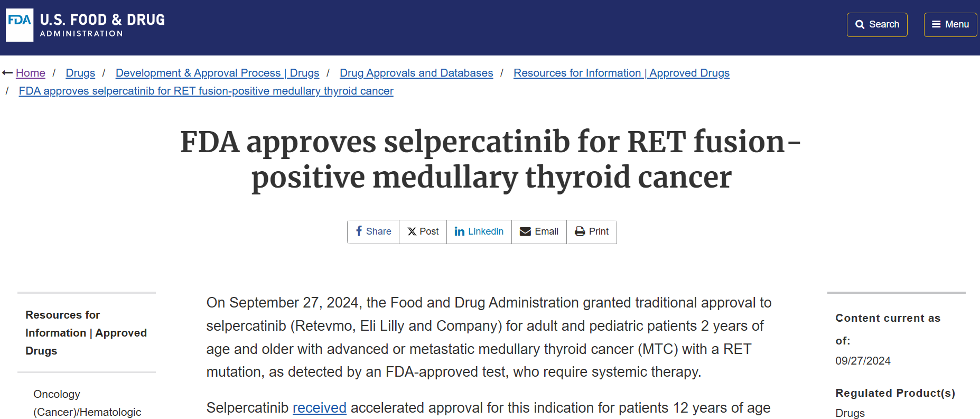Click the article headline text

tap(491, 159)
